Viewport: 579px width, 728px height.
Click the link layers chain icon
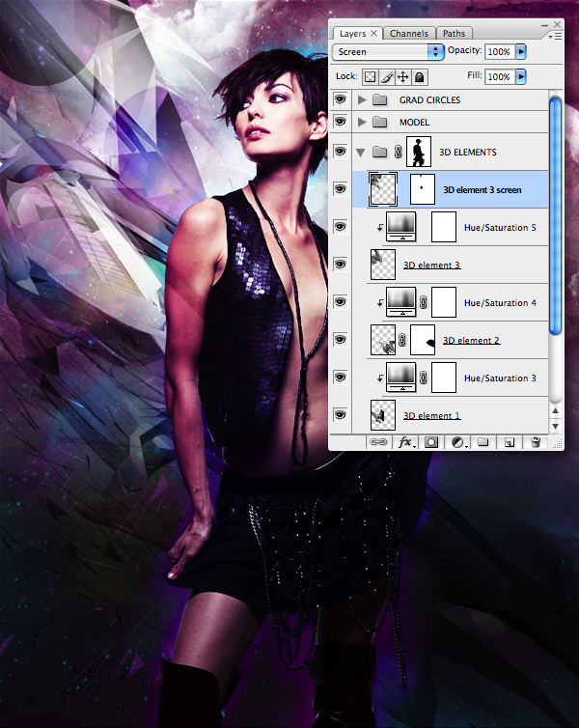click(378, 442)
